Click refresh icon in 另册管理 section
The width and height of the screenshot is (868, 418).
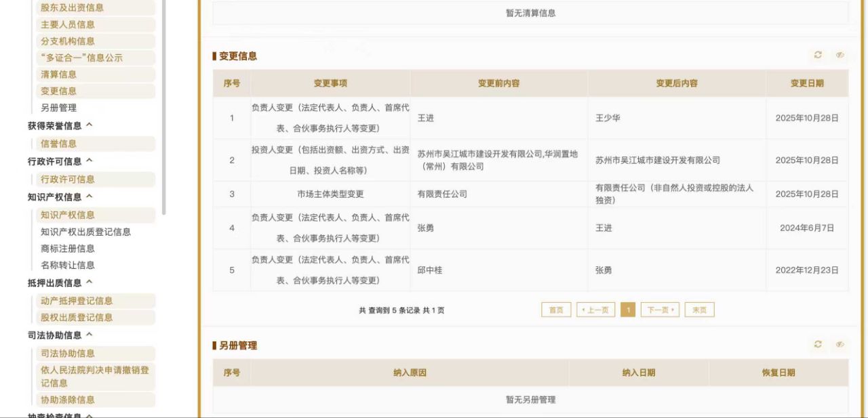tap(818, 345)
